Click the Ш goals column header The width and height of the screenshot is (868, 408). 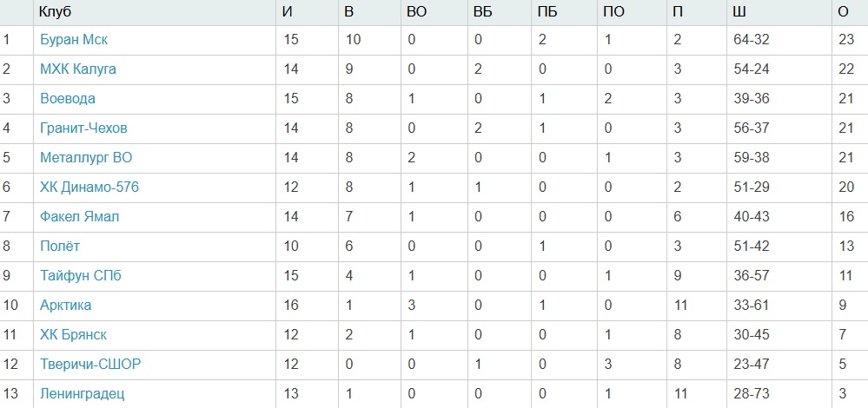[739, 11]
